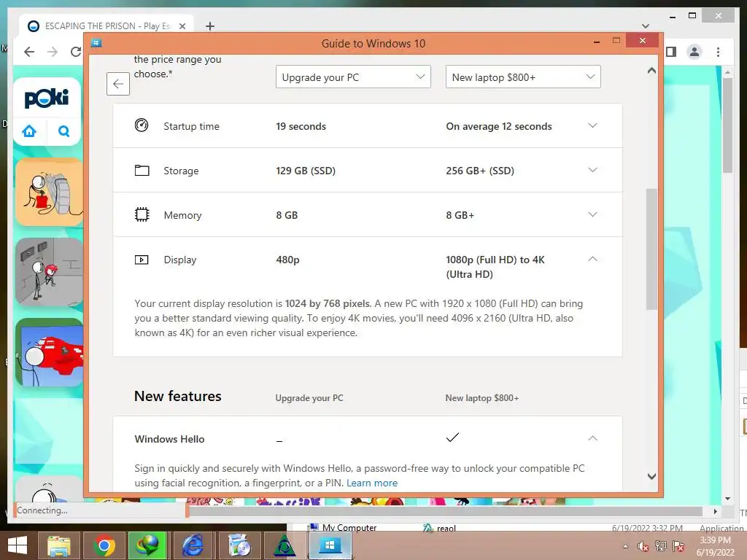Open the Action Center flag tray icon
747x560 pixels.
tap(678, 546)
